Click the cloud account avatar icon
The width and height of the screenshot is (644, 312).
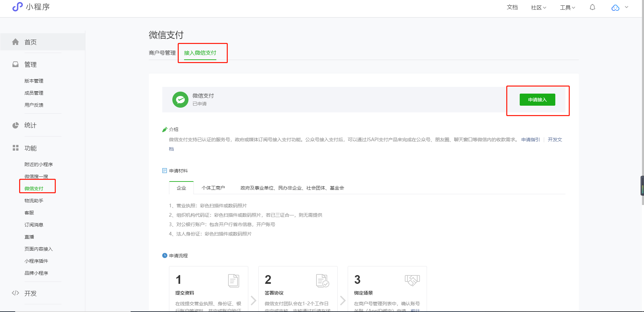pyautogui.click(x=615, y=8)
